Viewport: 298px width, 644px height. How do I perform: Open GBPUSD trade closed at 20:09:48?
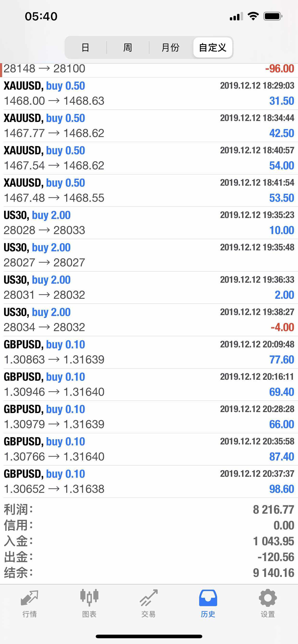pyautogui.click(x=149, y=352)
